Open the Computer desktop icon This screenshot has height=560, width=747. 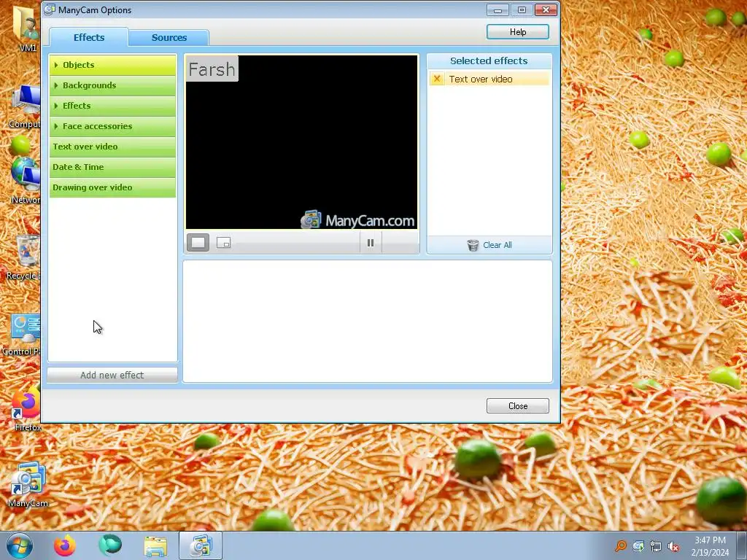click(x=25, y=106)
